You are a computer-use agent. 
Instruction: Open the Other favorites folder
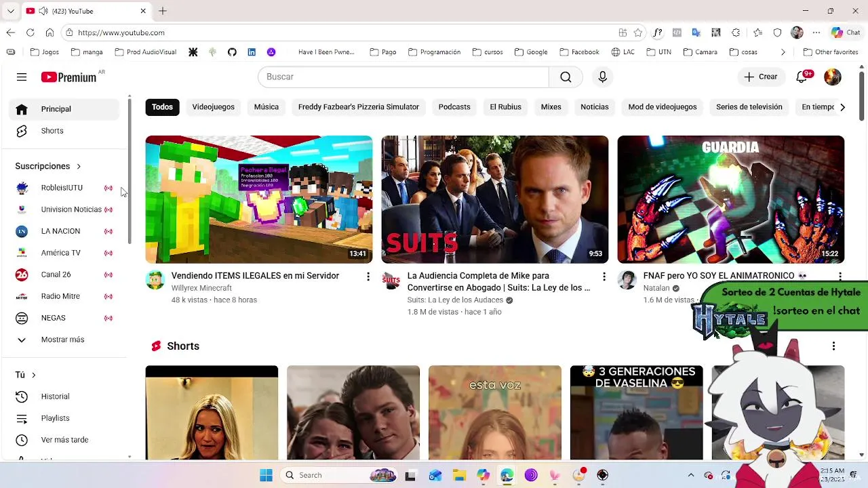pyautogui.click(x=831, y=52)
